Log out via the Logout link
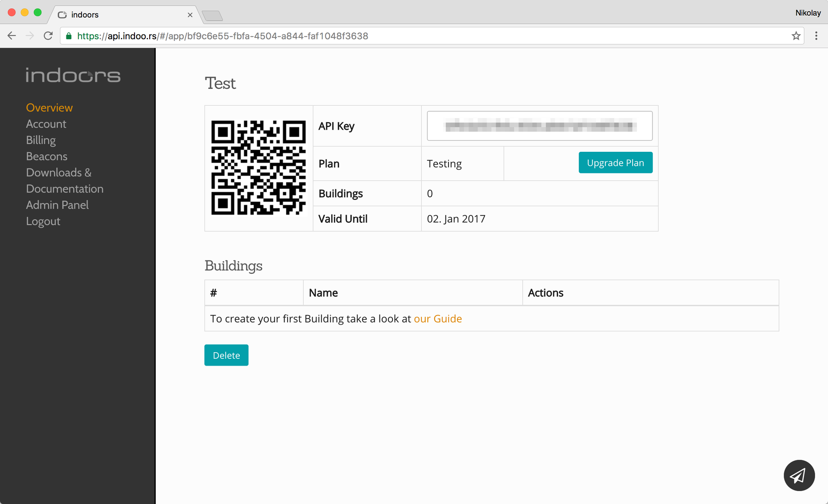828x504 pixels. coord(43,221)
